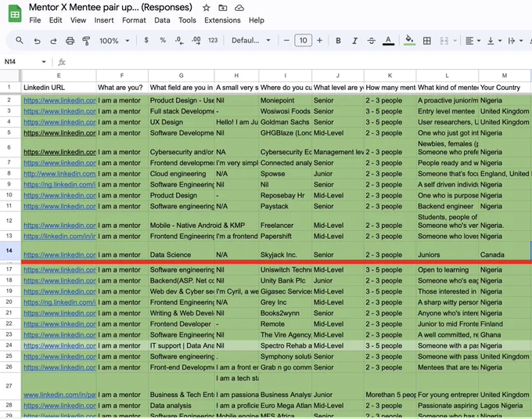Select the 'Management lev' cell in row 6
This screenshot has width=532, height=419.
coord(338,148)
